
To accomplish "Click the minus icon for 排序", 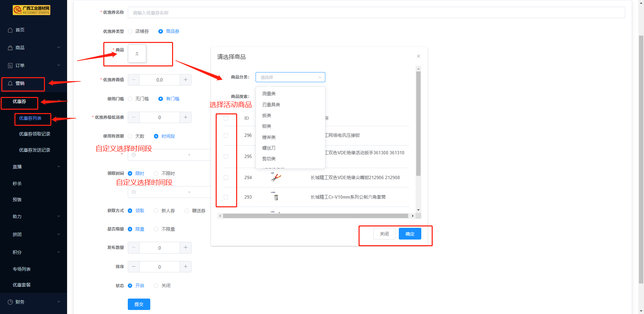I will click(x=133, y=267).
